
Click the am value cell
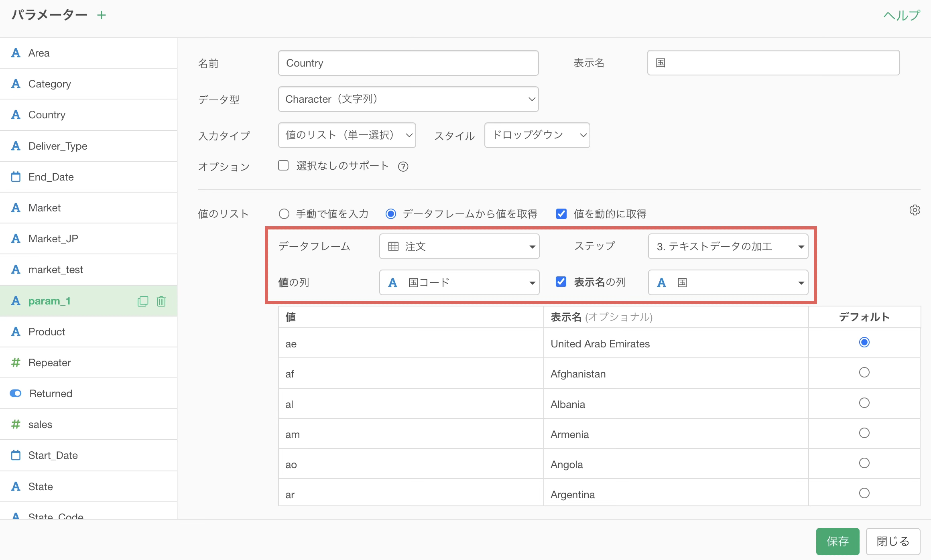pos(411,434)
